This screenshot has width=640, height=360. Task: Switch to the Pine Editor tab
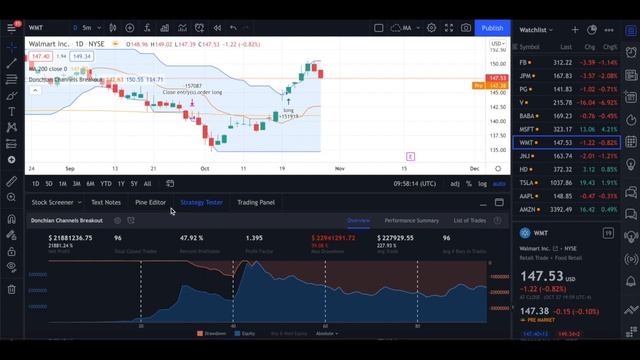point(151,202)
